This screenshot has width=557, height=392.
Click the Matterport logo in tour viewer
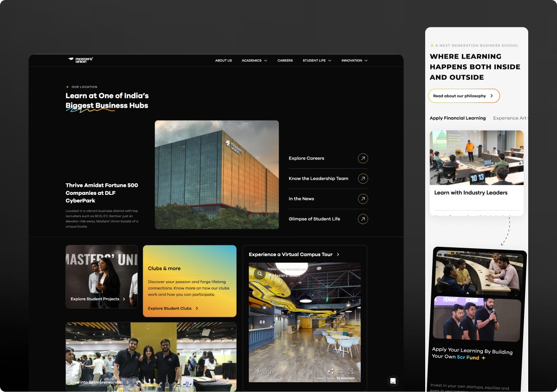point(346,378)
